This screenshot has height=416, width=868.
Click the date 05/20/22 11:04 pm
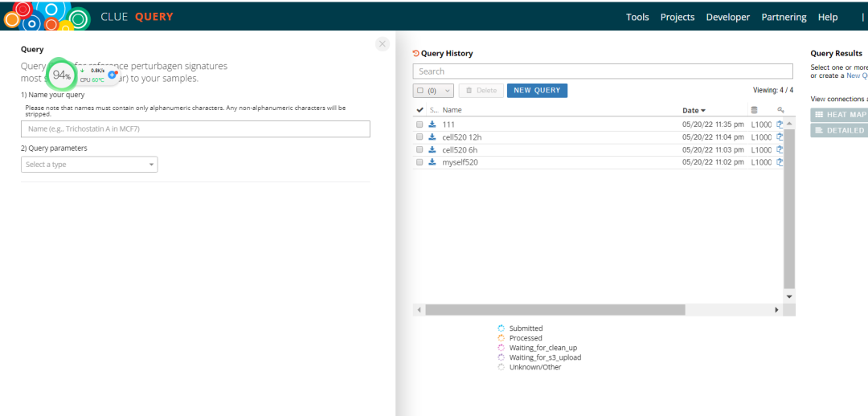pos(713,137)
